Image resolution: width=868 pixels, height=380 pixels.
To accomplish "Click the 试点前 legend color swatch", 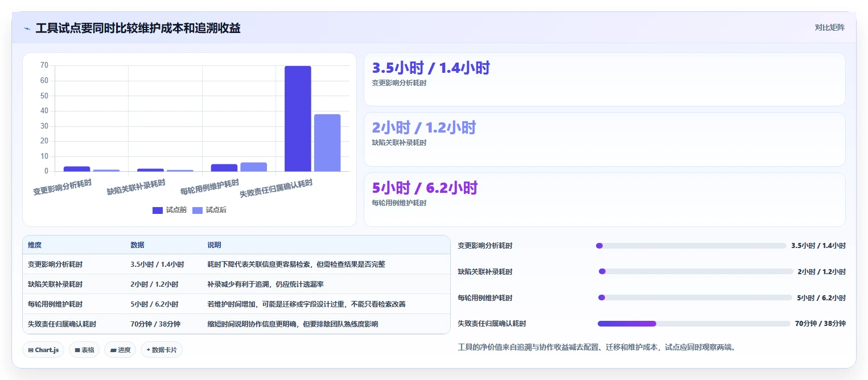I will click(158, 210).
